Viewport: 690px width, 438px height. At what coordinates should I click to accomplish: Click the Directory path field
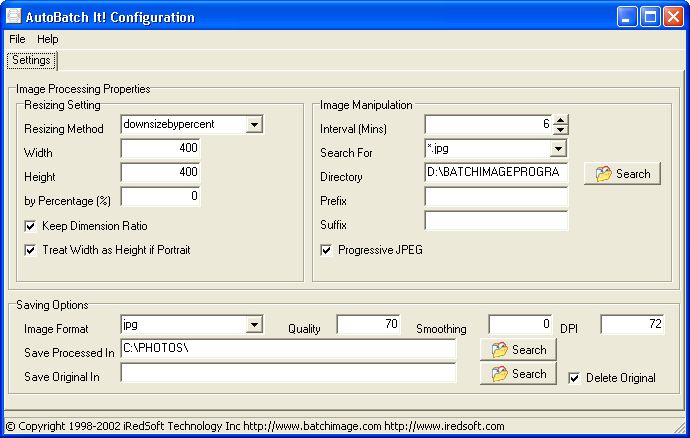496,172
